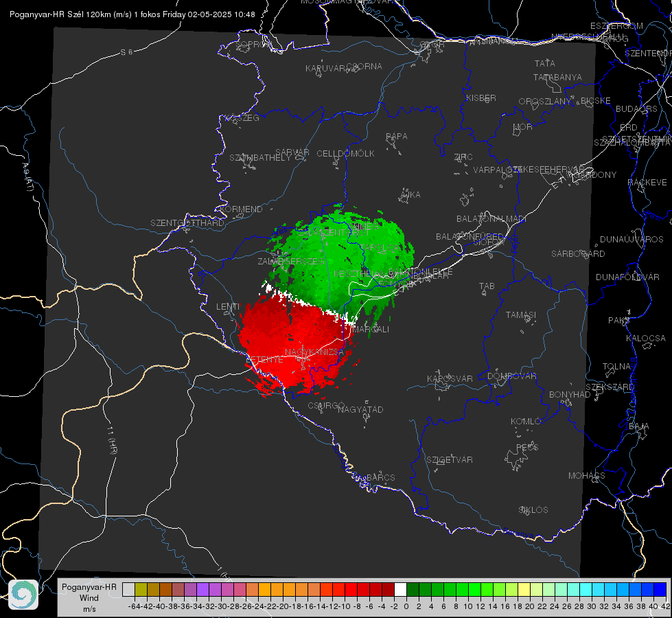The image size is (672, 618).
Task: Click the NAGYKANIZSA city label
Action: click(314, 352)
